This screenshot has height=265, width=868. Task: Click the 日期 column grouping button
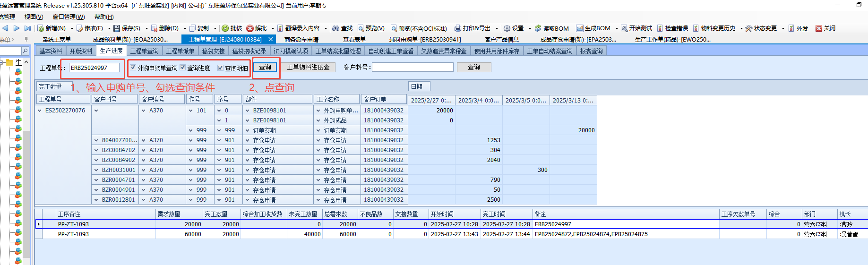pyautogui.click(x=419, y=86)
